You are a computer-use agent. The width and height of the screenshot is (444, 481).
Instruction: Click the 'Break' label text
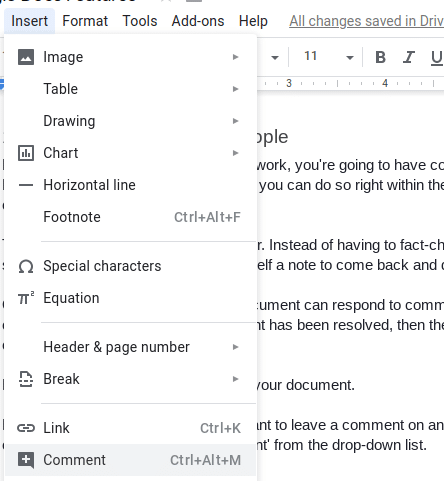(x=61, y=379)
